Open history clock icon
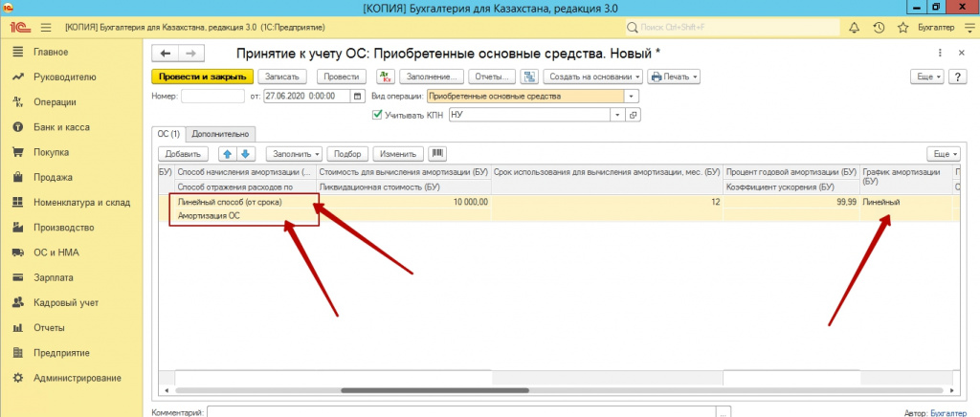 tap(879, 28)
